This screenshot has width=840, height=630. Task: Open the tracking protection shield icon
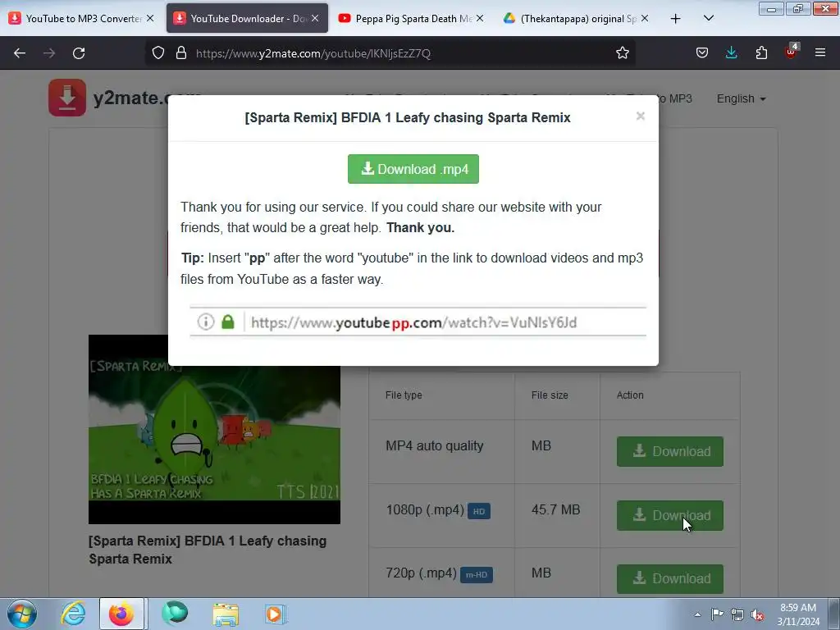point(158,53)
